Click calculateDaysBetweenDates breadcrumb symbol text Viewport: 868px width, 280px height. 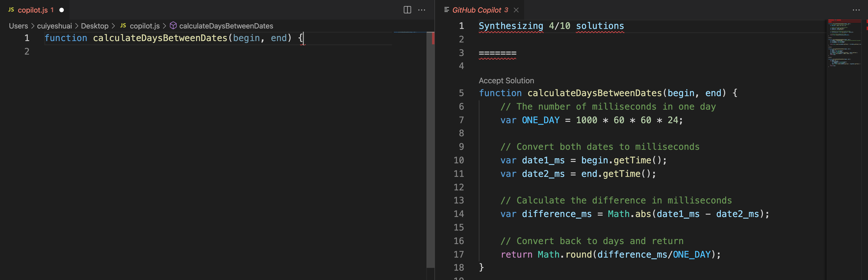[x=226, y=26]
